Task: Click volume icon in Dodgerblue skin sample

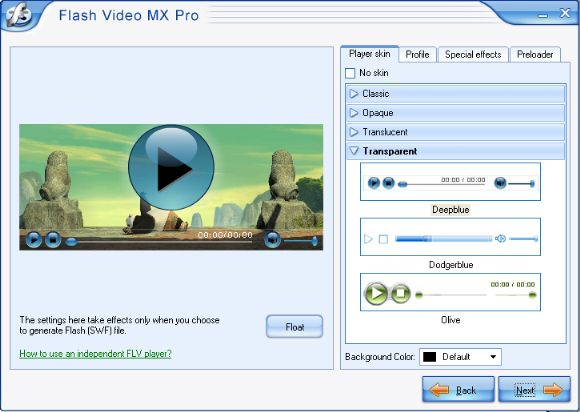Action: point(500,239)
